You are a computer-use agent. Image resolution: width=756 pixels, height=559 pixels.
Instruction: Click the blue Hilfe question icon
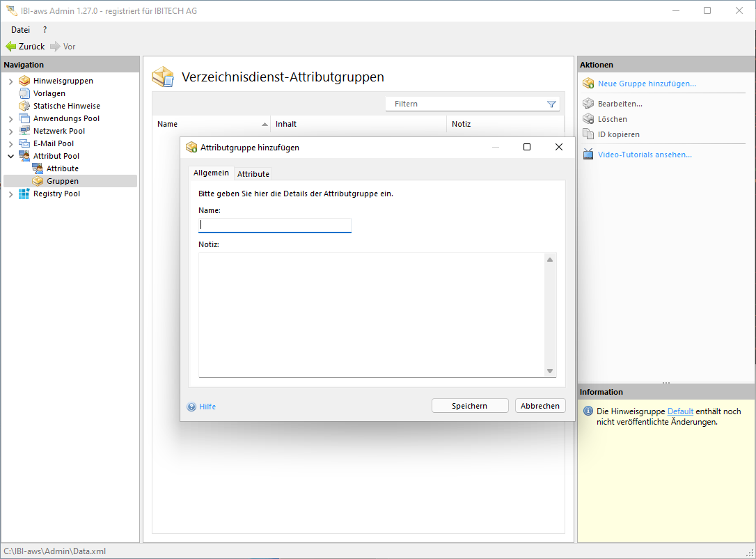[x=191, y=407]
